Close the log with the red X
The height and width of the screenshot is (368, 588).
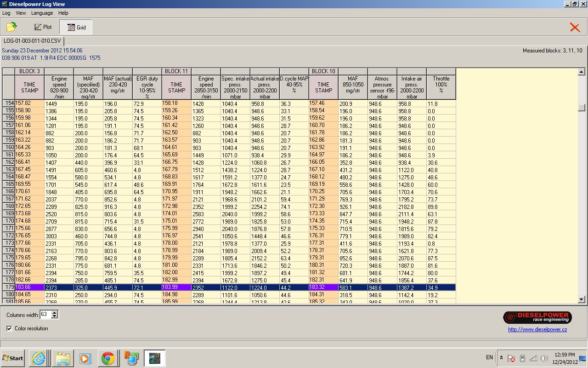point(575,27)
